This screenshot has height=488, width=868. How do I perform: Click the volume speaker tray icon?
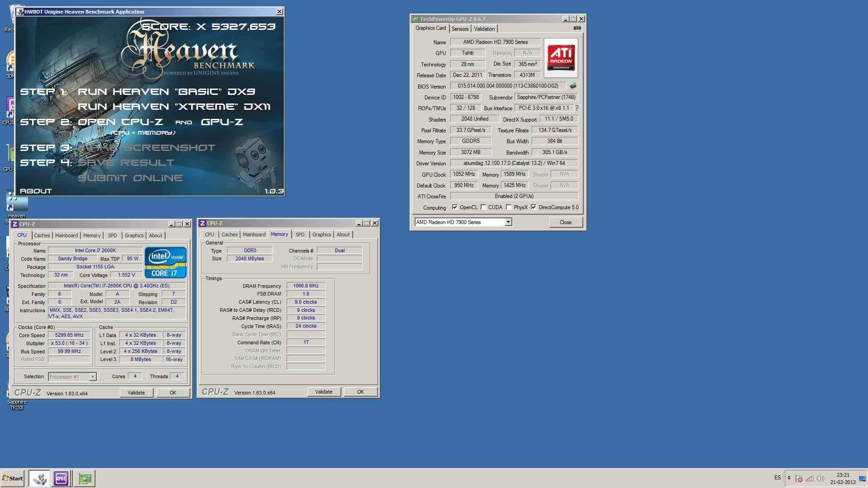pos(821,479)
